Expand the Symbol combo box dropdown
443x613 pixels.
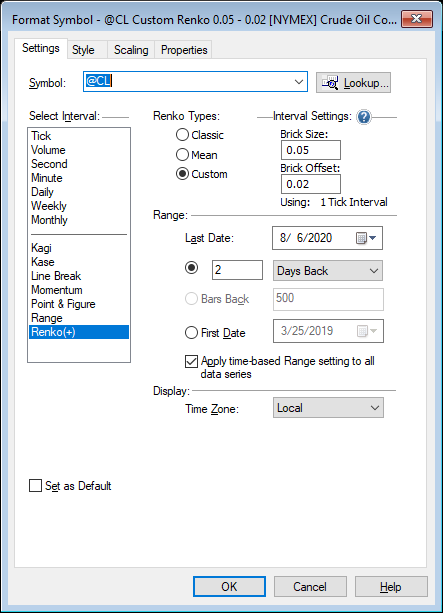(x=299, y=82)
